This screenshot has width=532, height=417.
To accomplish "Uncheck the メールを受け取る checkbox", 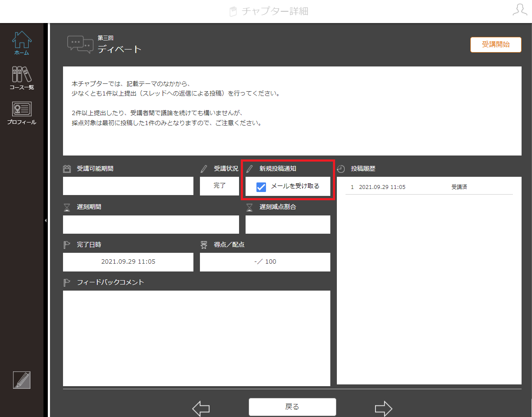I will (261, 187).
